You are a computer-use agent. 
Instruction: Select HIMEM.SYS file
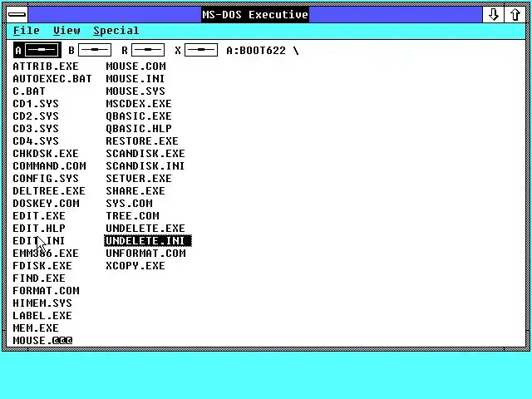[42, 303]
